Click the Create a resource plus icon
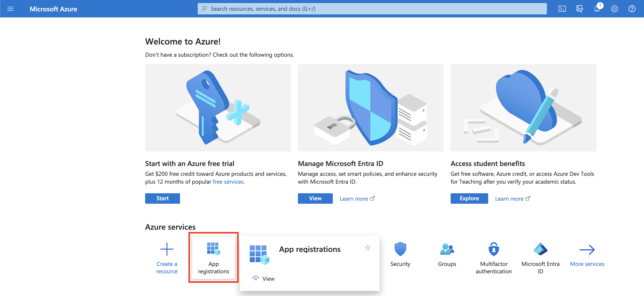Screen dimensions: 644x296 coord(167,249)
